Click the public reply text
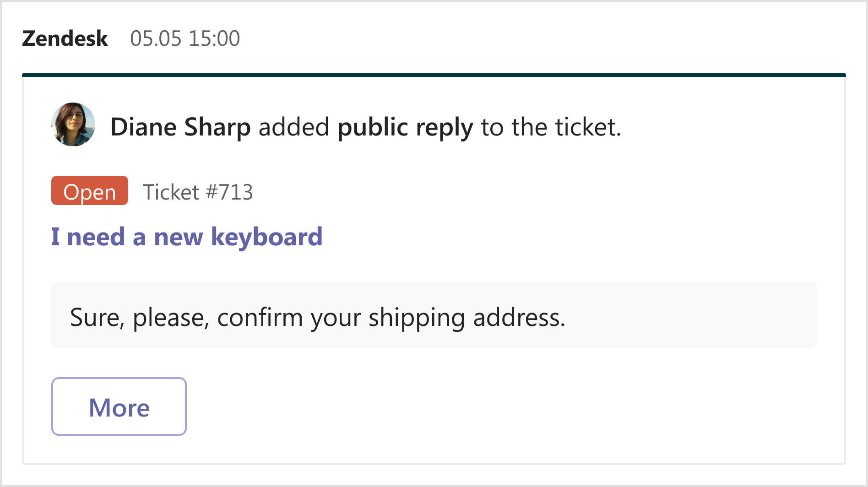Viewport: 868px width, 487px height. 405,127
